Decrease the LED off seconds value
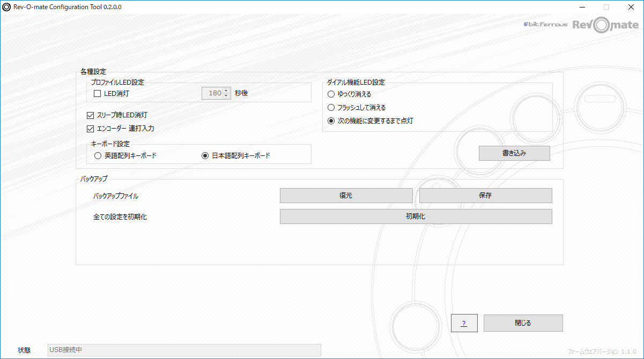 226,96
